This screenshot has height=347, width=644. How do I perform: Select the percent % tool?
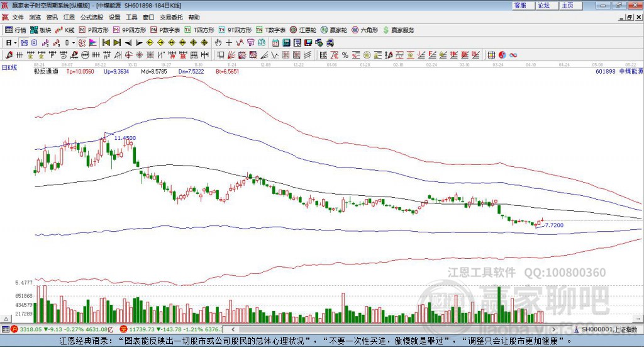click(x=345, y=55)
